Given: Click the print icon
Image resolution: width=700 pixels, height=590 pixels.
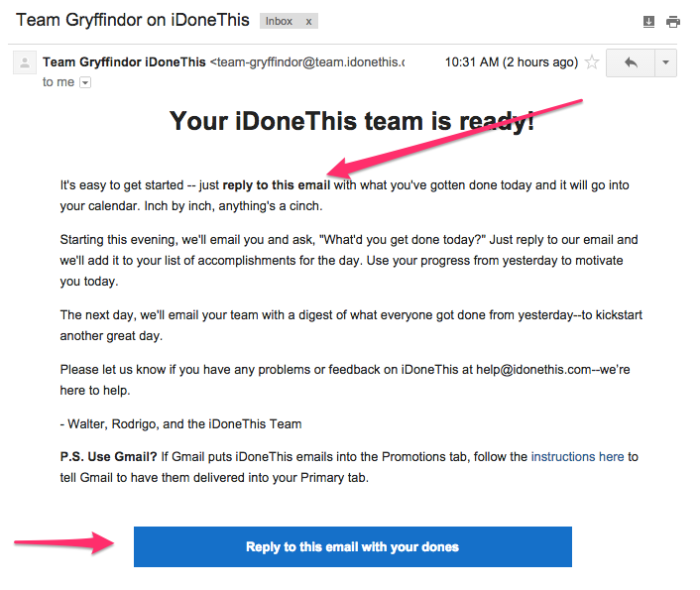Looking at the screenshot, I should [673, 22].
